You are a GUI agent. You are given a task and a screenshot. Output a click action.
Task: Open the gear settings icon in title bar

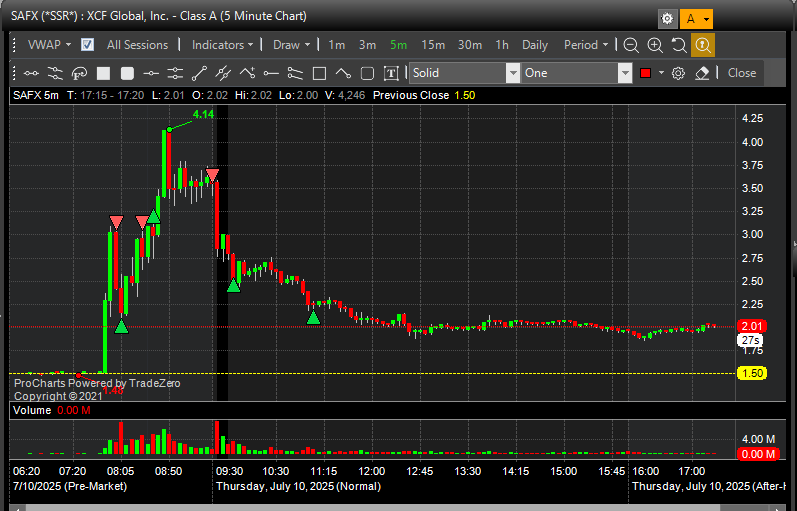pos(667,19)
